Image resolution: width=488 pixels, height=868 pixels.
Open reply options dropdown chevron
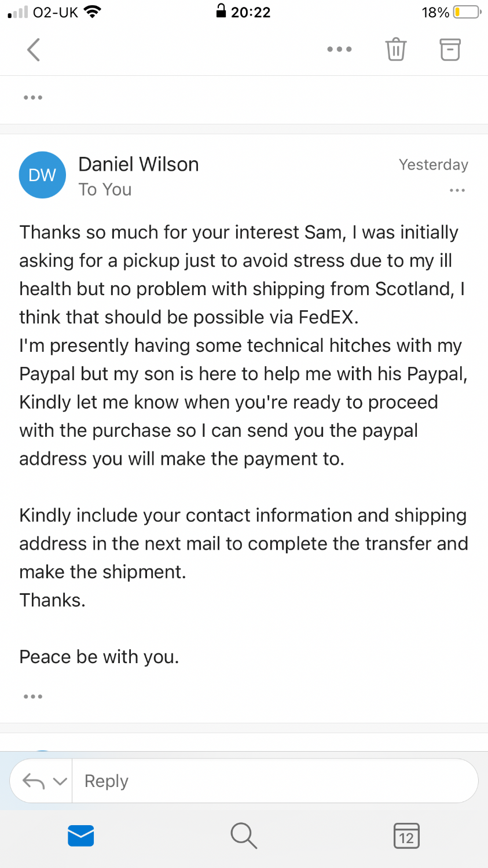(x=60, y=781)
